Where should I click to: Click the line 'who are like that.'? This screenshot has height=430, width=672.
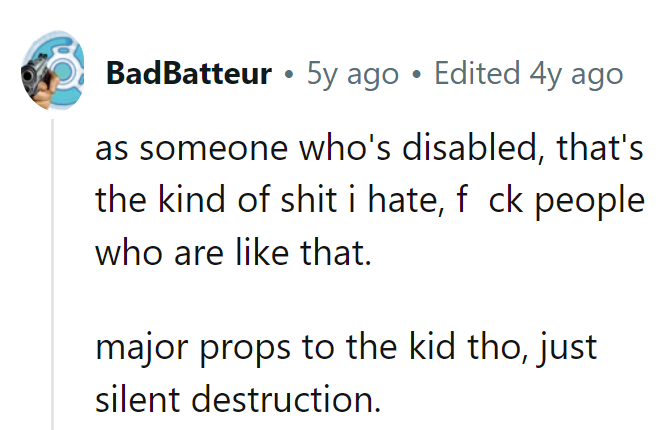[x=233, y=253]
